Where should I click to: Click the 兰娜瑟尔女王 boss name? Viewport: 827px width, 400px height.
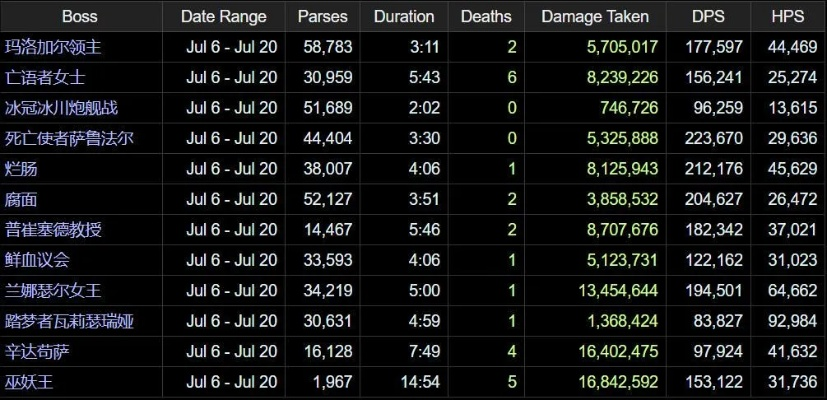[x=53, y=291]
